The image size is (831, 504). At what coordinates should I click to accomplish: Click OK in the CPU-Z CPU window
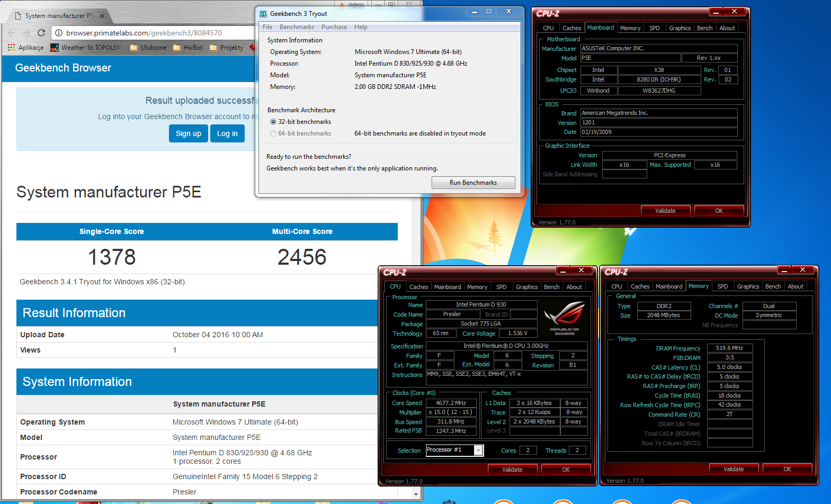pos(566,470)
